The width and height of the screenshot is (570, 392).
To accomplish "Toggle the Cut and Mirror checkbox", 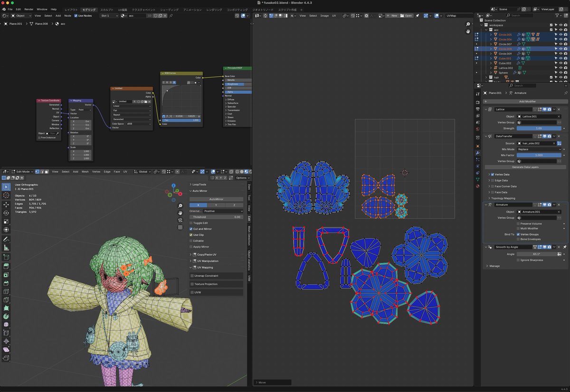I will [x=191, y=229].
